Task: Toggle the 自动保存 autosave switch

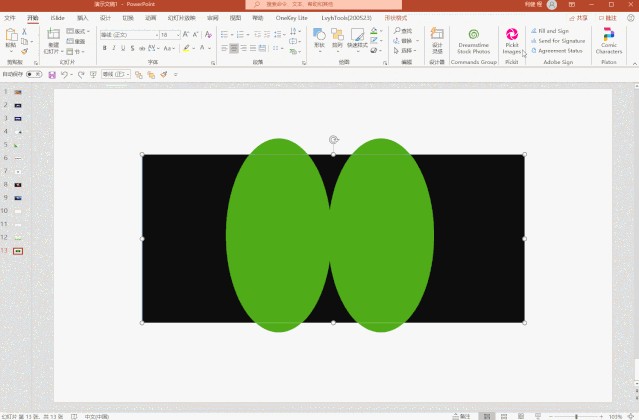Action: [34, 74]
